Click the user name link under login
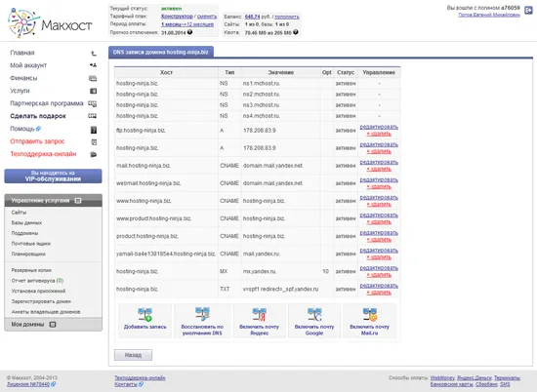Image resolution: width=537 pixels, height=392 pixels. pos(489,15)
